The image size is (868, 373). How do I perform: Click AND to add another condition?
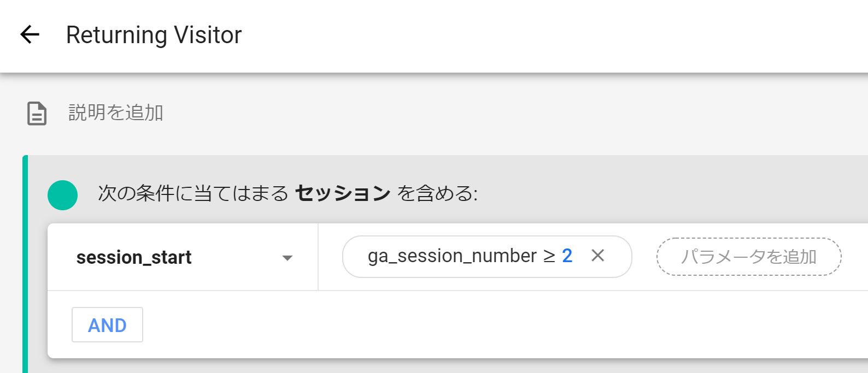coord(107,324)
